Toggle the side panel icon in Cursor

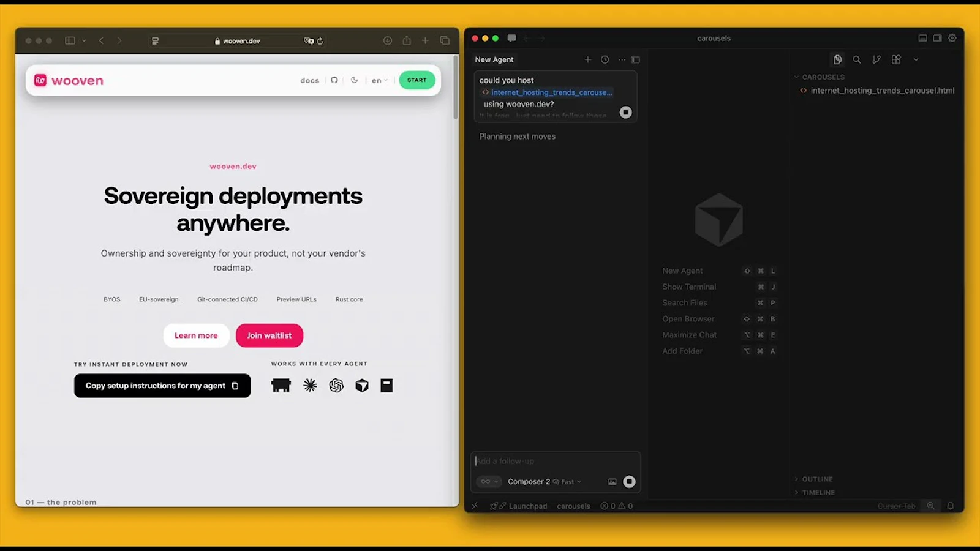coord(937,38)
